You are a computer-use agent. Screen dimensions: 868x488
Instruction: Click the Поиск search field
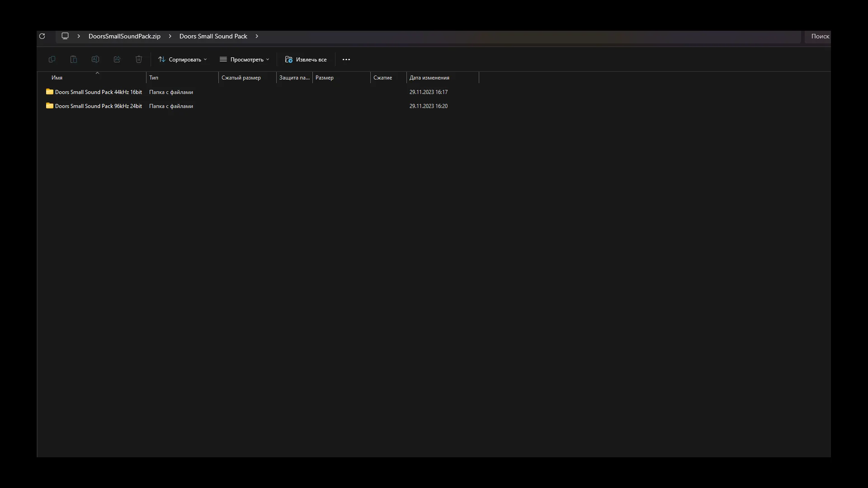[x=819, y=36]
